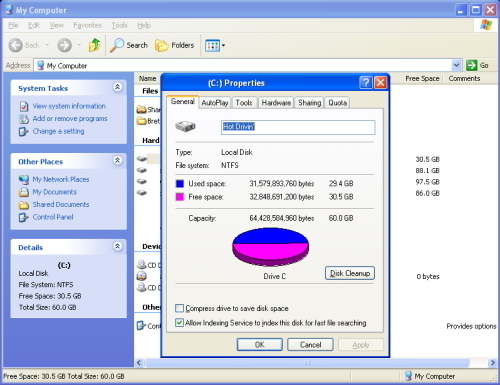Click the Forward navigation arrow icon
This screenshot has height=385, width=500.
(64, 45)
